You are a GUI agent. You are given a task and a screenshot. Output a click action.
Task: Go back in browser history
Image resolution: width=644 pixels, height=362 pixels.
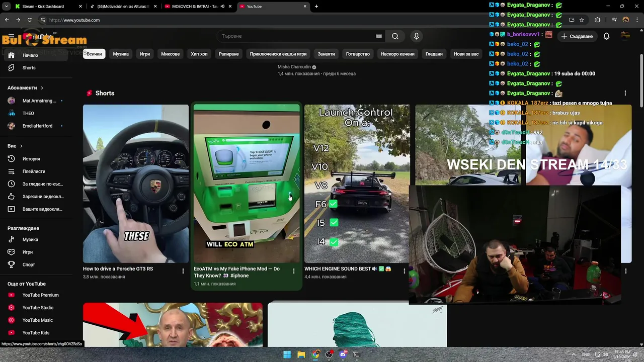pyautogui.click(x=7, y=20)
